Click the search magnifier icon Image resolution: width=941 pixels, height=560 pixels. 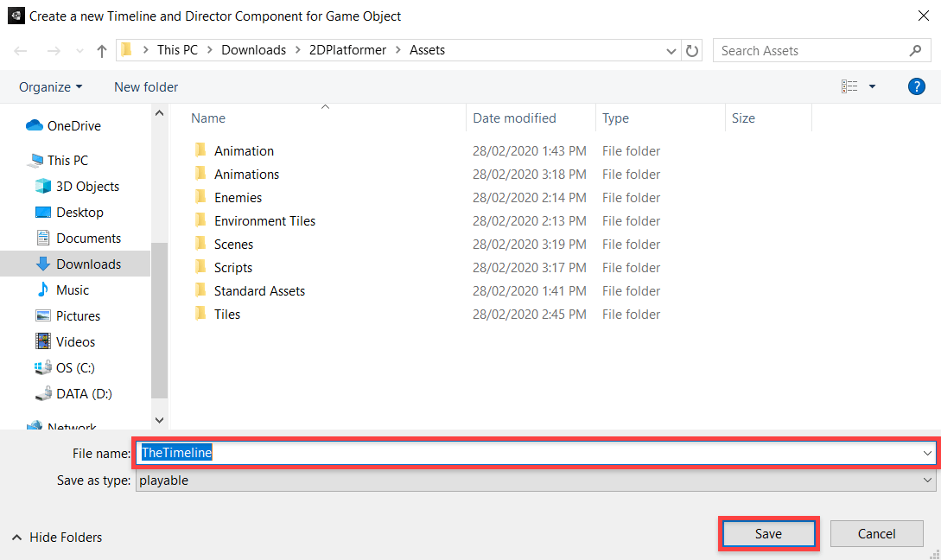tap(915, 51)
